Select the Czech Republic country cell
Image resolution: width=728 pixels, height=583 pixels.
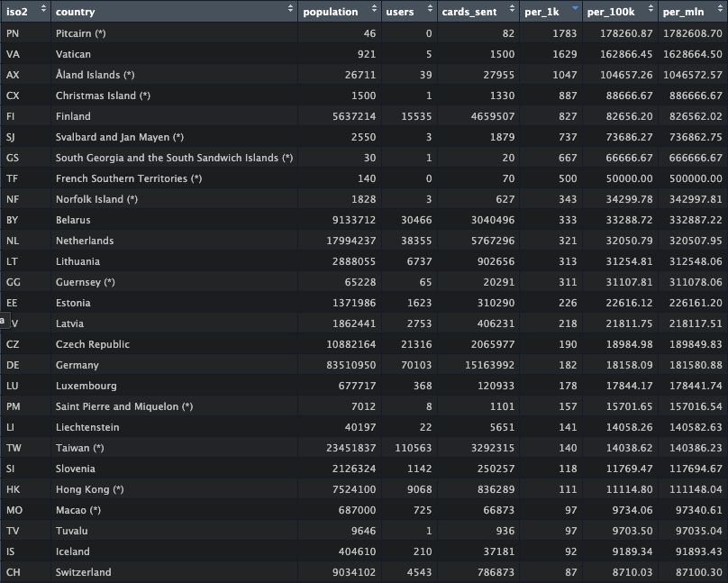coord(93,344)
